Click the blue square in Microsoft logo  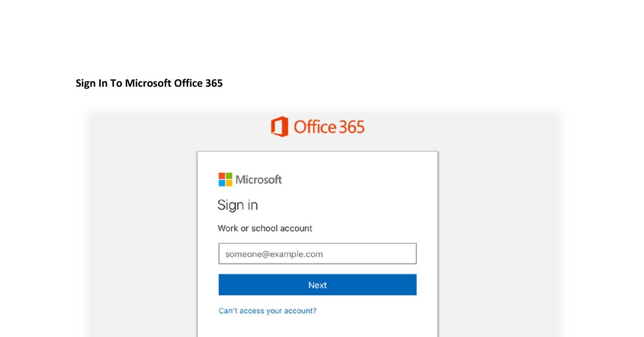tap(222, 183)
